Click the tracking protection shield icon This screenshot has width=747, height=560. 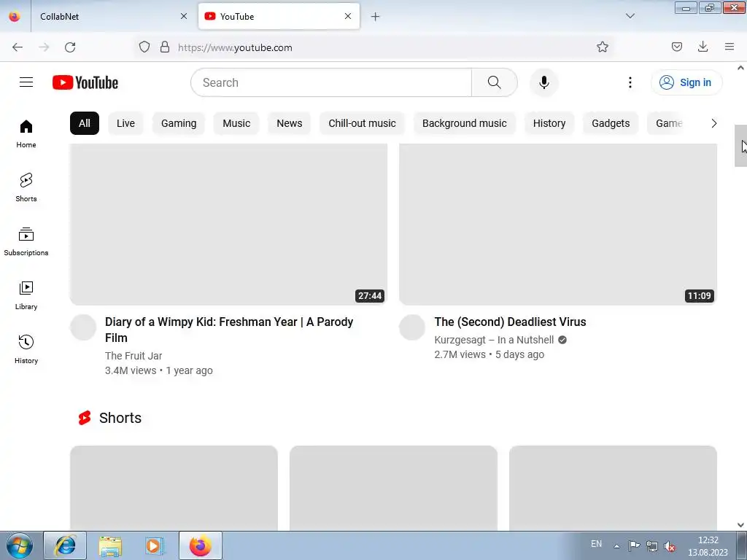[x=144, y=47]
